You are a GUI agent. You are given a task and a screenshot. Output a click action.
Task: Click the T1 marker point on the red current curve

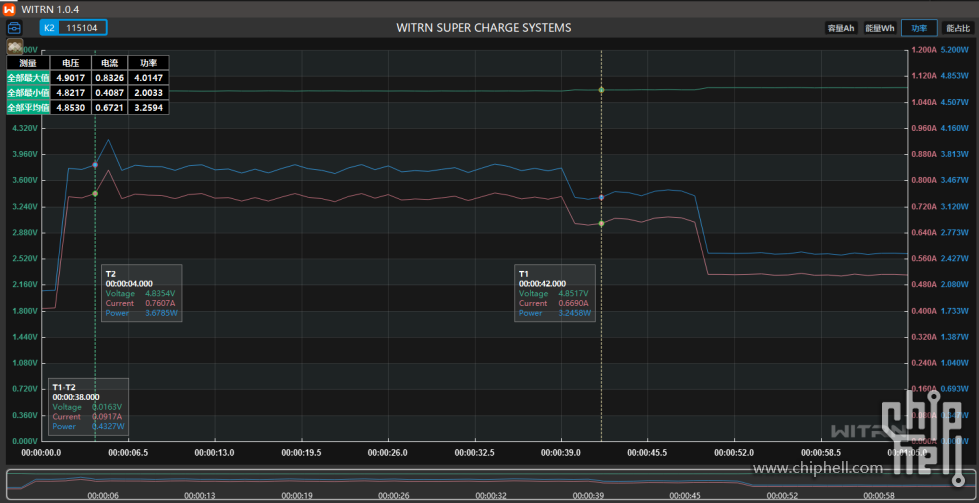coord(601,223)
